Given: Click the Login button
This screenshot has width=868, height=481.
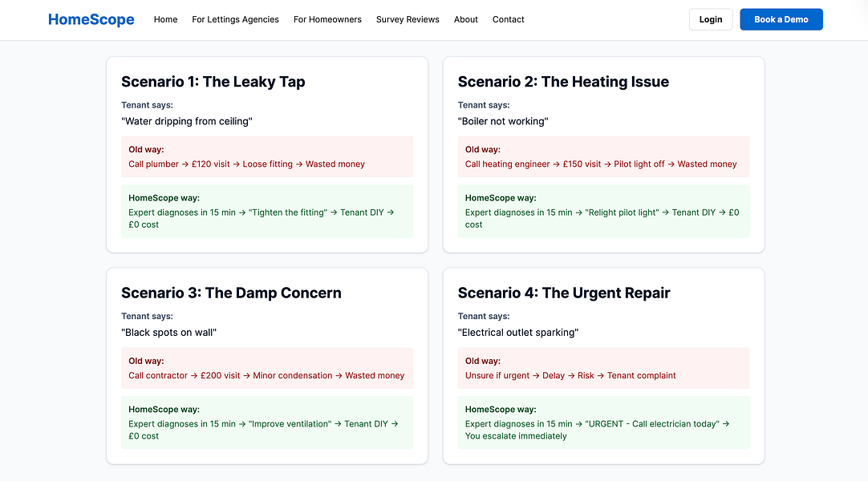Looking at the screenshot, I should pos(710,19).
